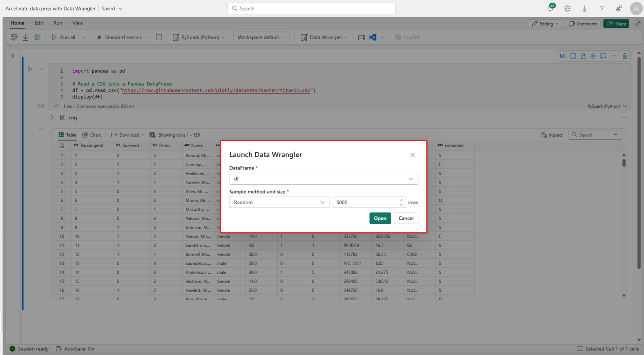644x355 pixels.
Task: Delete cell with trash icon
Action: point(625,56)
